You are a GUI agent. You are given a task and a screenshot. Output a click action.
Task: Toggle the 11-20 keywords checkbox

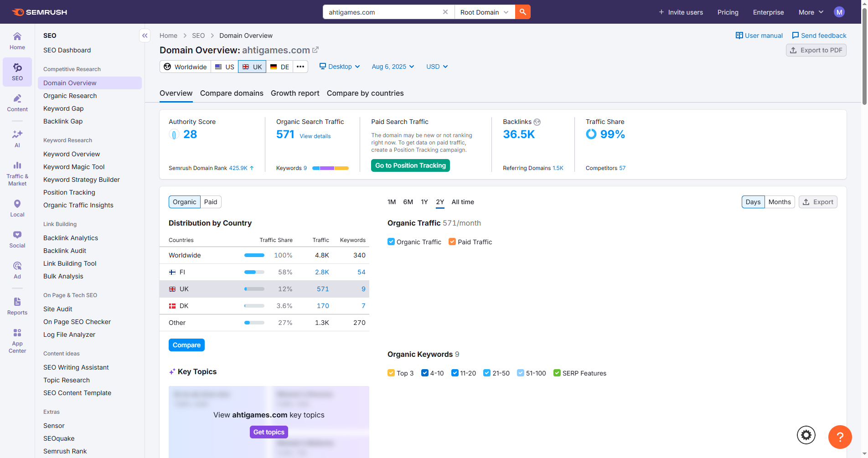(455, 373)
